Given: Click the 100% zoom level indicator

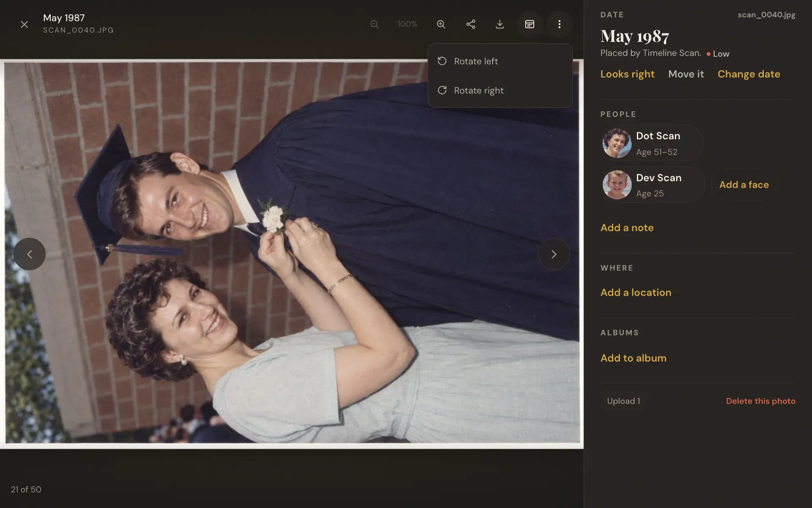Looking at the screenshot, I should coord(407,24).
